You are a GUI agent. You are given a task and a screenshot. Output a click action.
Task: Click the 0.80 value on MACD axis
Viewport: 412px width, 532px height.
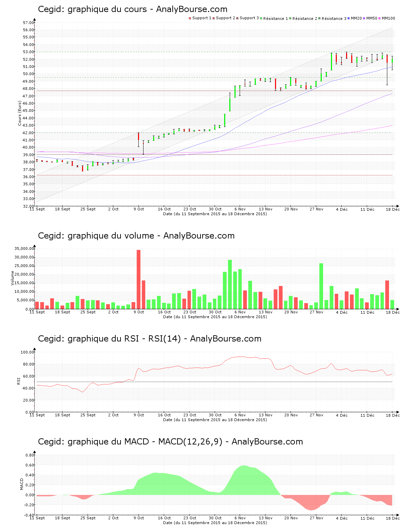tap(30, 455)
